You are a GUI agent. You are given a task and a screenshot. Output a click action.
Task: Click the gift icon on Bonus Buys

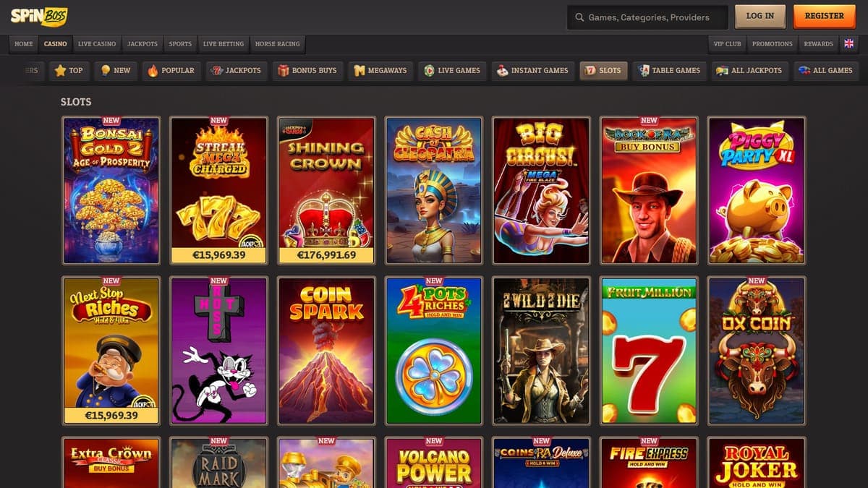(284, 71)
